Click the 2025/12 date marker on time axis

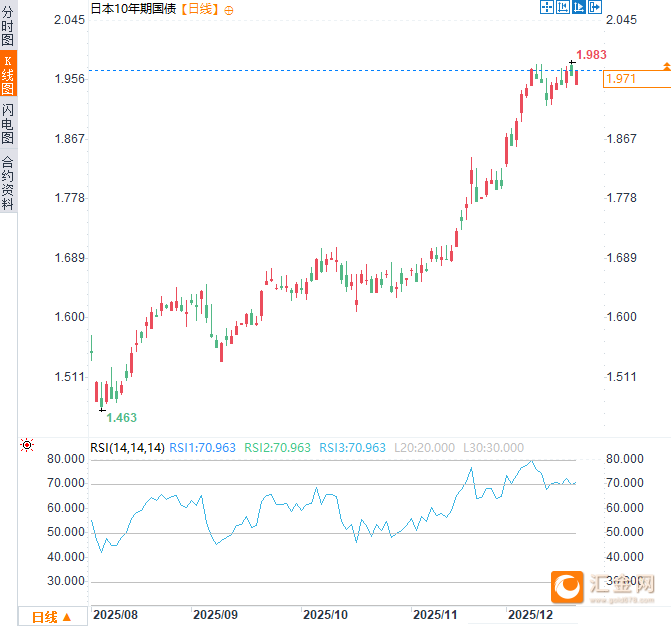coord(528,614)
